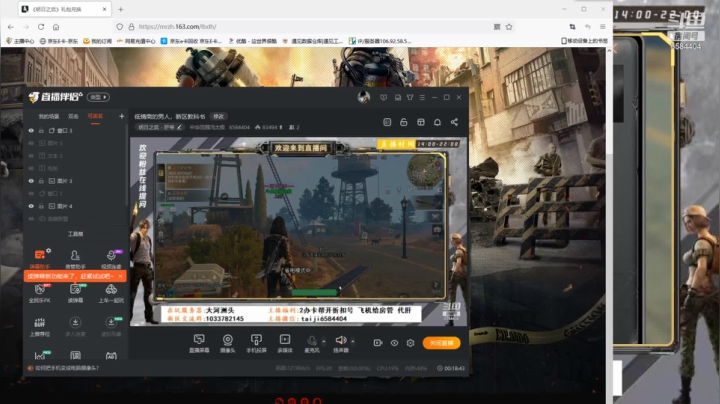Open the 上车一起玩 play-together tool

pos(111,292)
